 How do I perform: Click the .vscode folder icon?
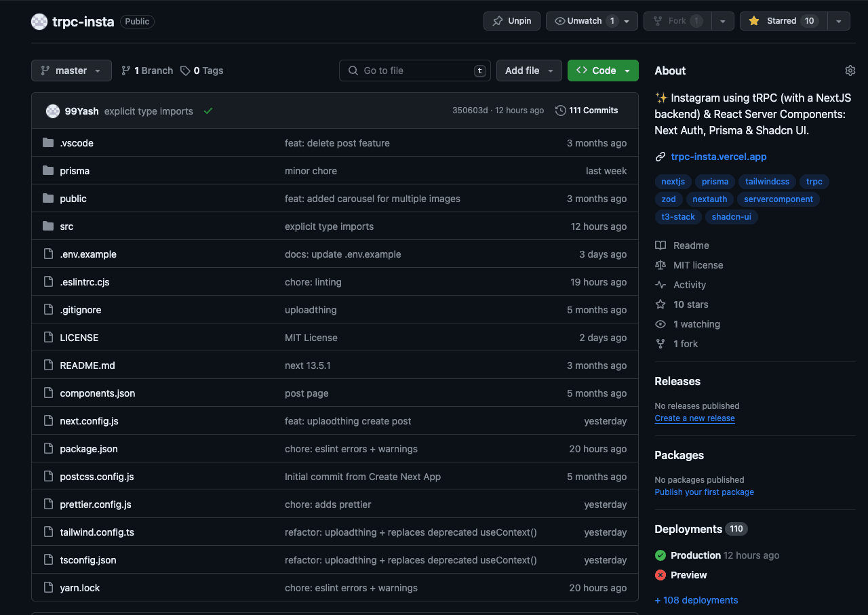pos(48,143)
